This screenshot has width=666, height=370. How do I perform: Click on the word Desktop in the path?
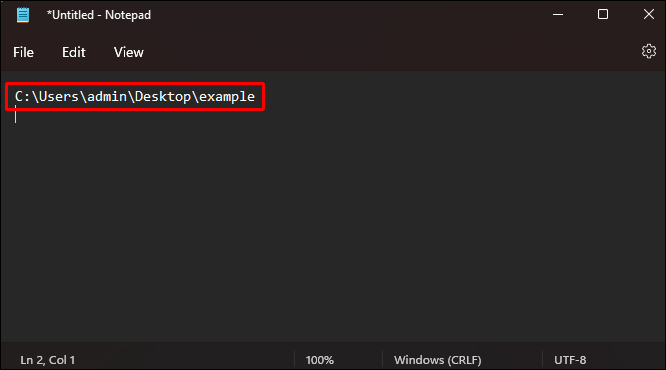163,96
